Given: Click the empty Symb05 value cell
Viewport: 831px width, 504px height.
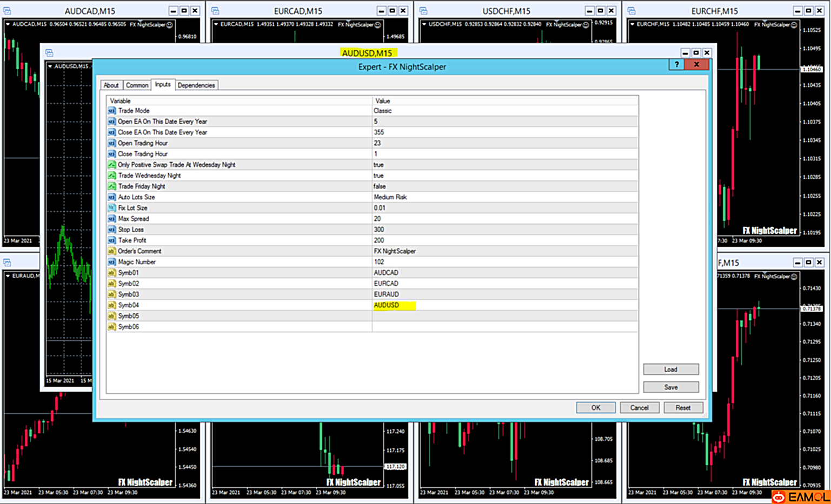Looking at the screenshot, I should (505, 316).
